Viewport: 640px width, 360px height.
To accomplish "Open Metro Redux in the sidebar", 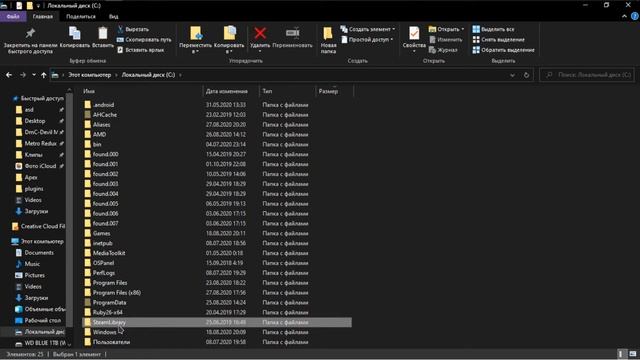I will click(40, 143).
